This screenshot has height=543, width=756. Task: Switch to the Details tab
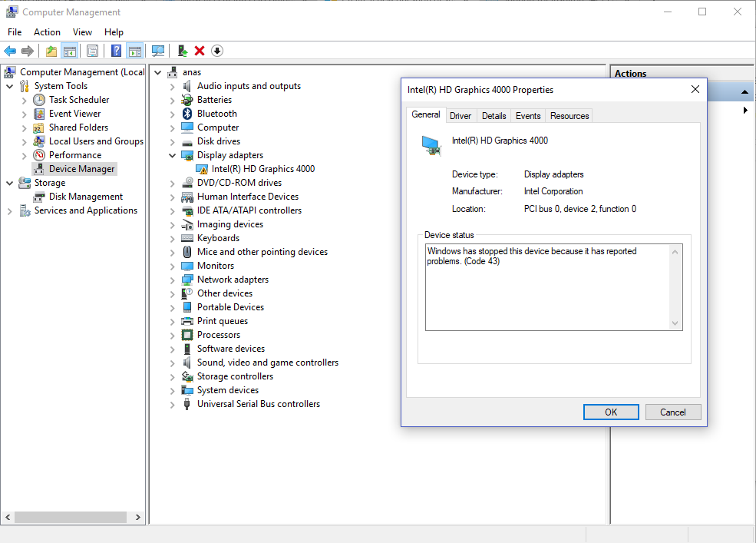click(x=494, y=116)
